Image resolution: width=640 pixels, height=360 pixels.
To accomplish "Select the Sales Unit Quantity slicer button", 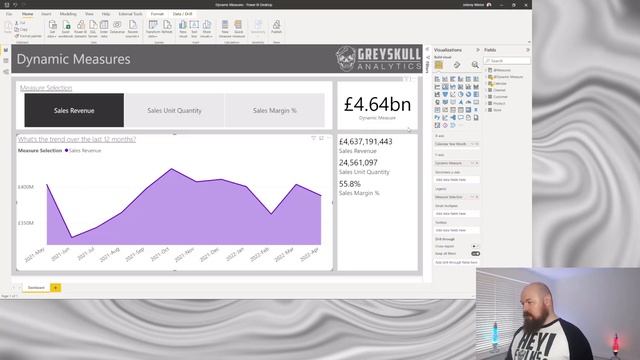I will click(174, 110).
